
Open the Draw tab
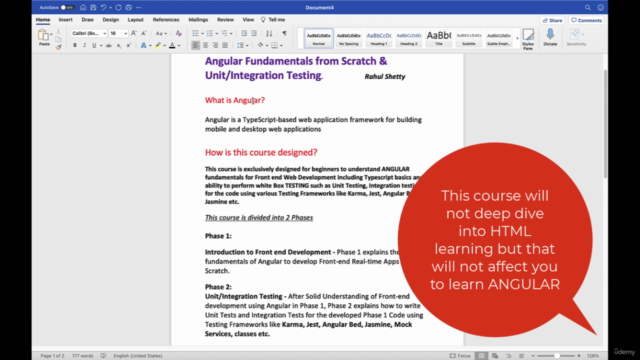click(x=87, y=20)
